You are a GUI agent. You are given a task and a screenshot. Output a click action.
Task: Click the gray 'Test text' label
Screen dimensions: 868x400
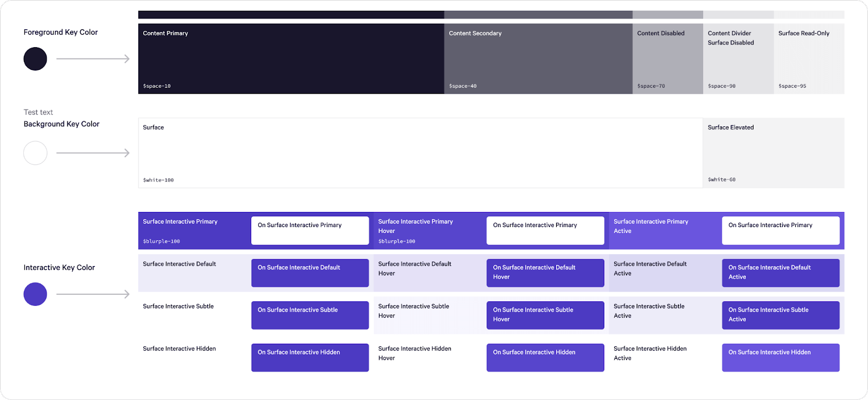(x=38, y=112)
